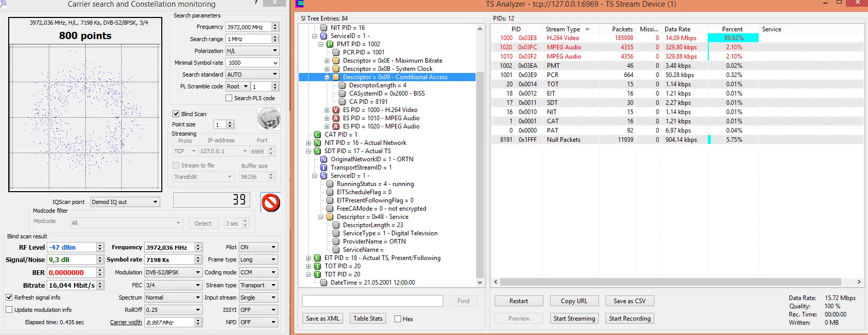Screen dimensions: 868x335
Task: Open the IQScan point dropdown
Action: point(125,202)
